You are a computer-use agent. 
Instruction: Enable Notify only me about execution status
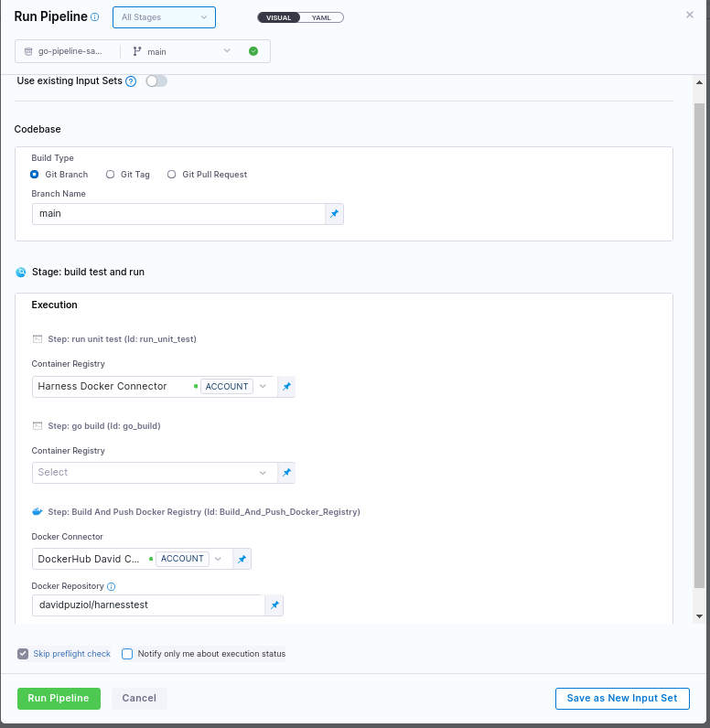pos(127,654)
